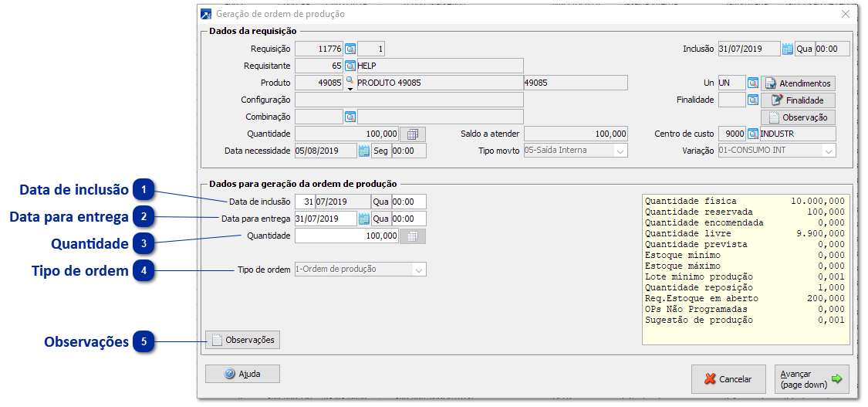Open calendar icon beside Inclusão date
Viewport: 868px width, 407px height.
pos(788,49)
